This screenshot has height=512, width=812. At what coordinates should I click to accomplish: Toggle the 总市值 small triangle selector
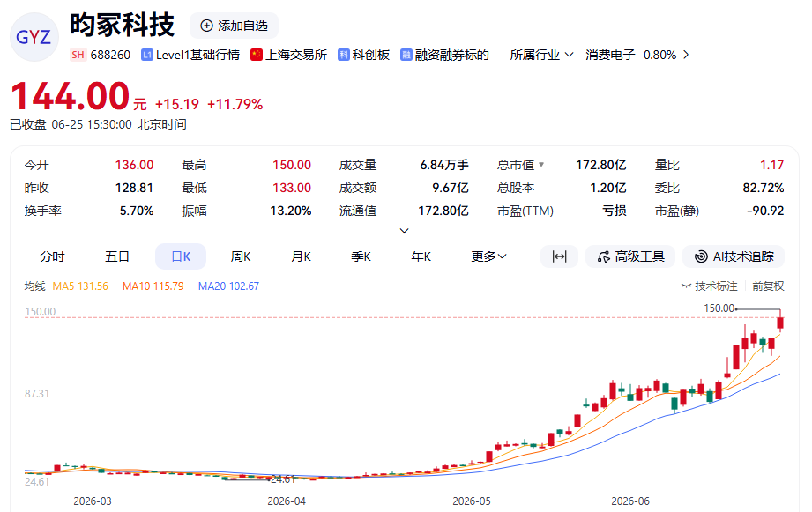541,165
